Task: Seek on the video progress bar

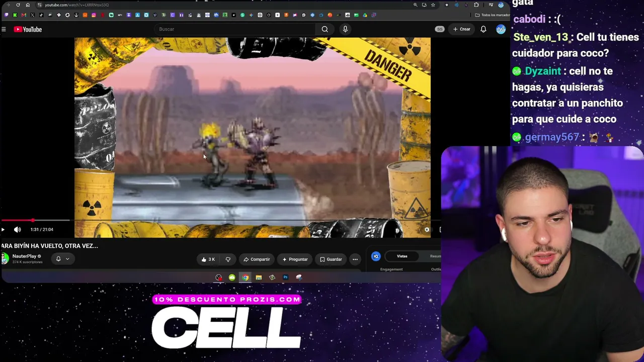Action: [x=220, y=221]
